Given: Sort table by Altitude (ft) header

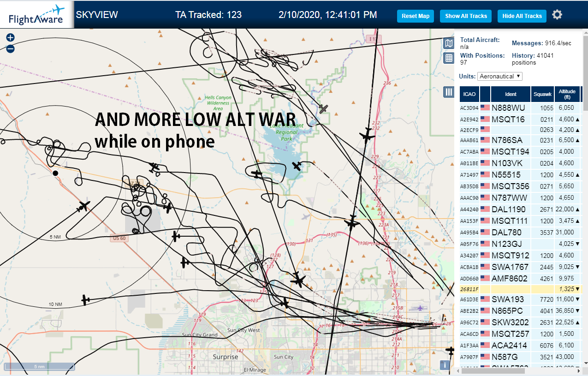Looking at the screenshot, I should pos(567,94).
